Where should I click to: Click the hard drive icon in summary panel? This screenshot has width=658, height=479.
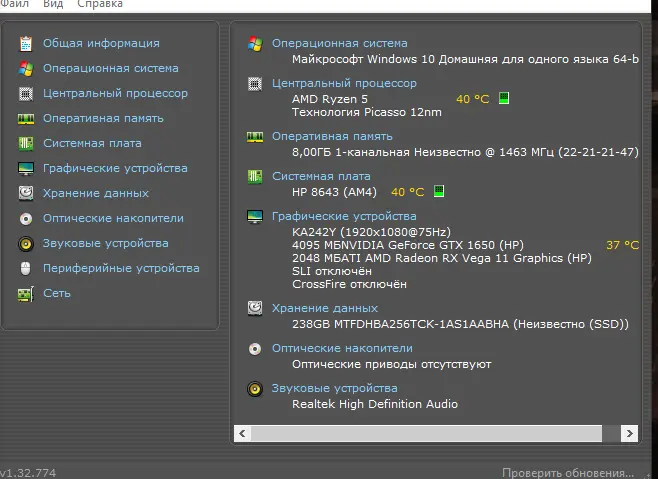pyautogui.click(x=255, y=308)
